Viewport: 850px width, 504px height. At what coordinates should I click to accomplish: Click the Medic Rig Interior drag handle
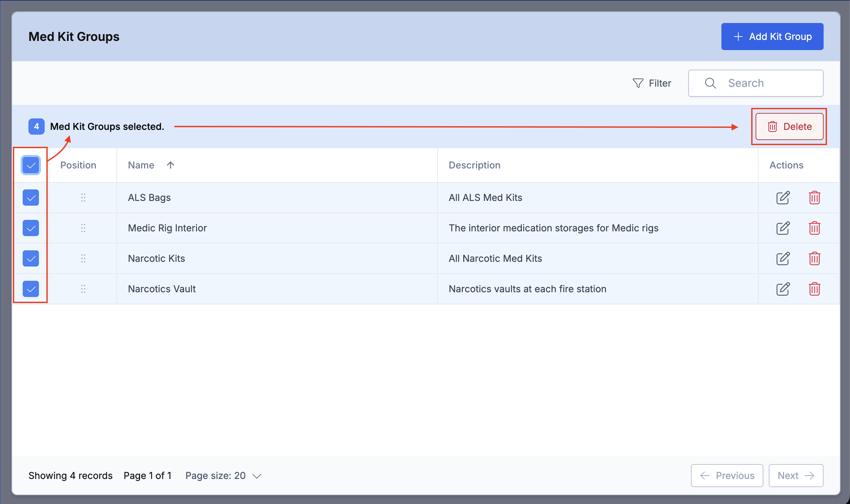coord(83,228)
